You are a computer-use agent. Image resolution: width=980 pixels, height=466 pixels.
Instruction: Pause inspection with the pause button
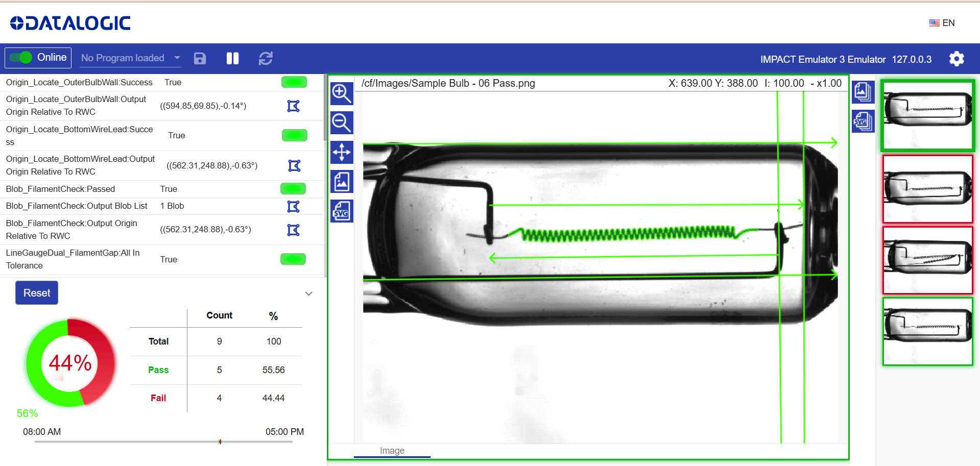232,58
